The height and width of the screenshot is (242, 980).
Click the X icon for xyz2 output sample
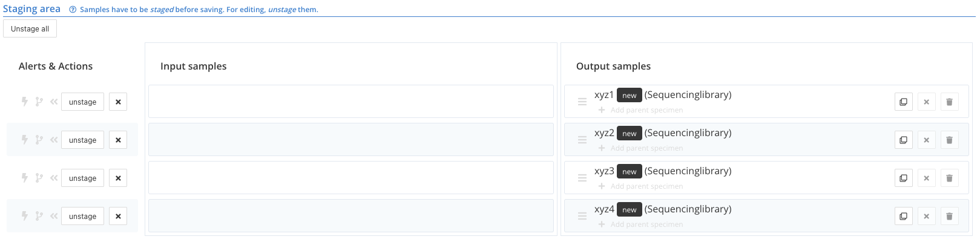[926, 140]
